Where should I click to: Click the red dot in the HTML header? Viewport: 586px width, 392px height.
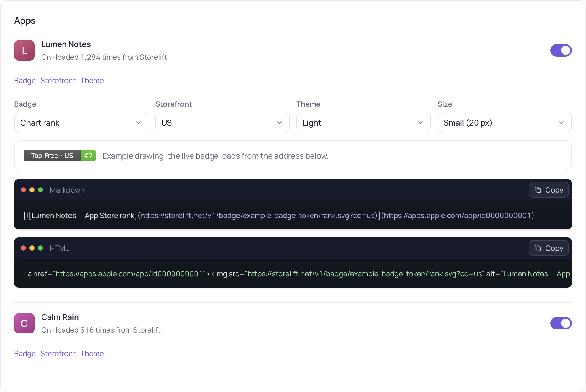coord(23,248)
